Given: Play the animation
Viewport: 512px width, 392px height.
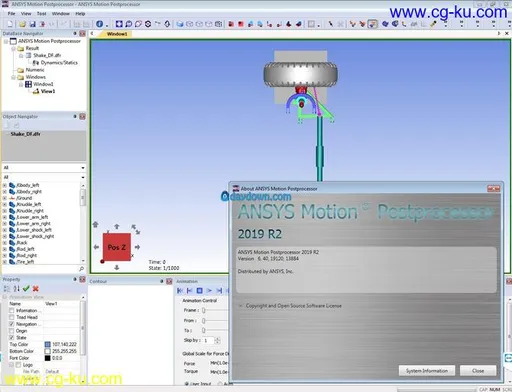Looking at the screenshot, I should (209, 291).
